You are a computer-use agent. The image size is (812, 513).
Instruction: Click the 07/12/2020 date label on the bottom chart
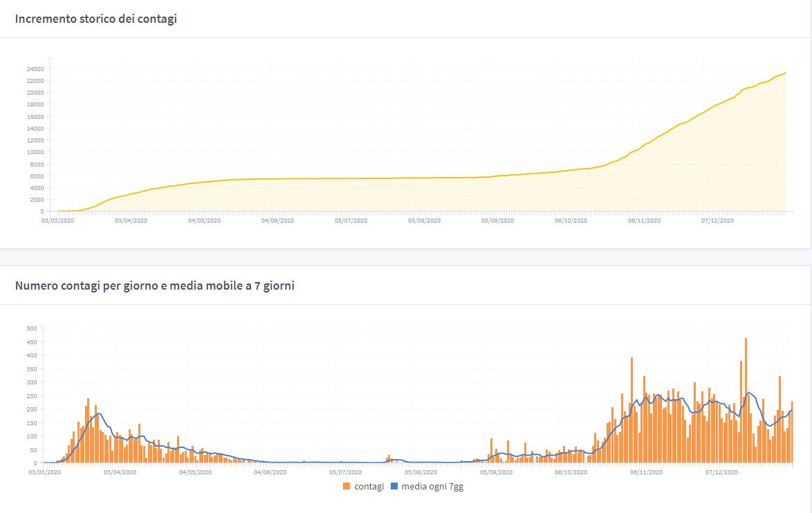721,473
